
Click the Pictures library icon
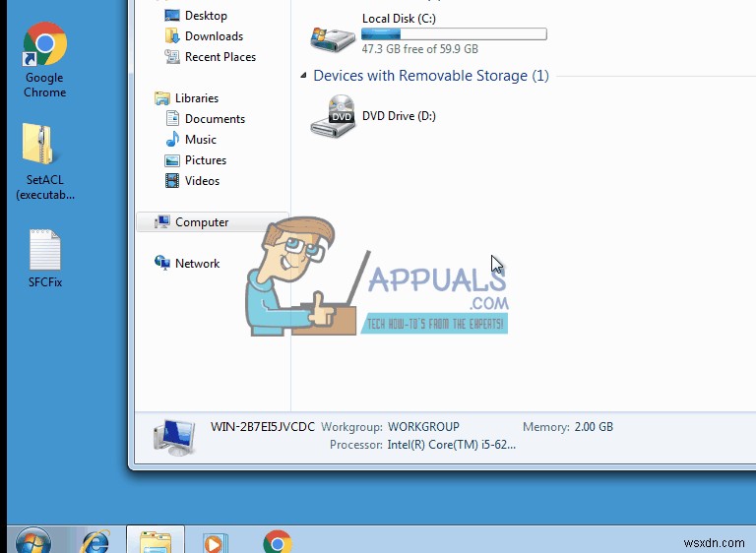click(172, 160)
